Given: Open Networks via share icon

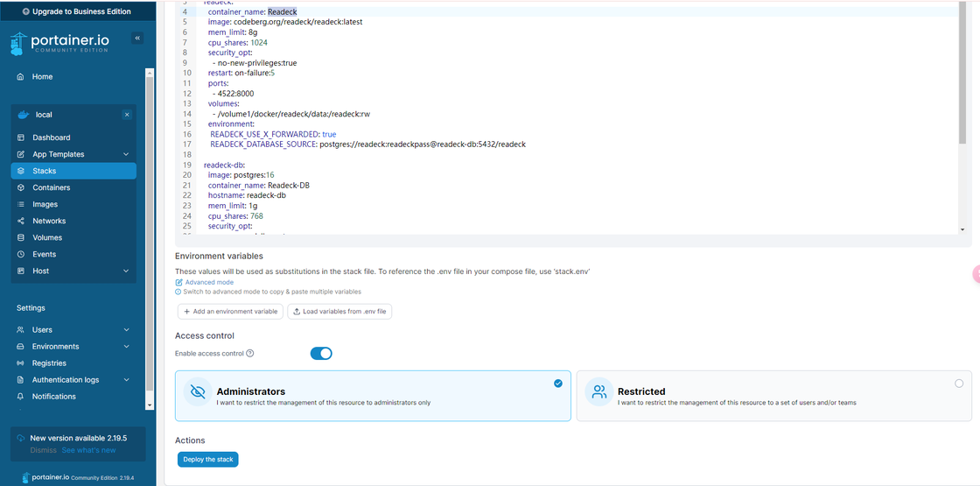Looking at the screenshot, I should [x=21, y=221].
